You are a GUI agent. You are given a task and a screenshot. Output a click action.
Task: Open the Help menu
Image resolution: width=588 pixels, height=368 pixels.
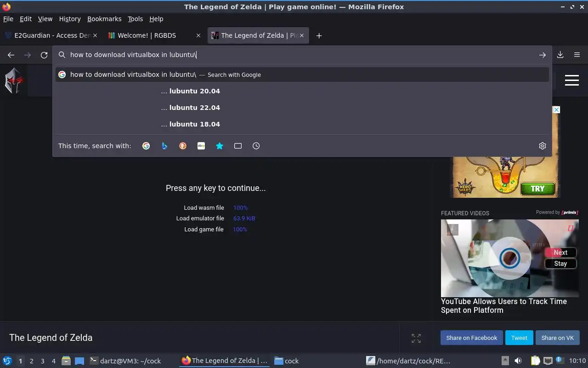156,19
